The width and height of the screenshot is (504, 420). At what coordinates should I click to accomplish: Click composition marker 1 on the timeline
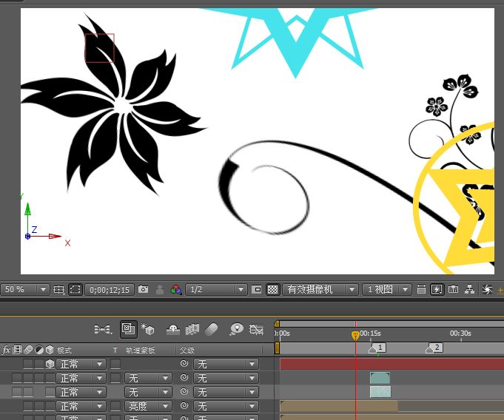click(377, 348)
